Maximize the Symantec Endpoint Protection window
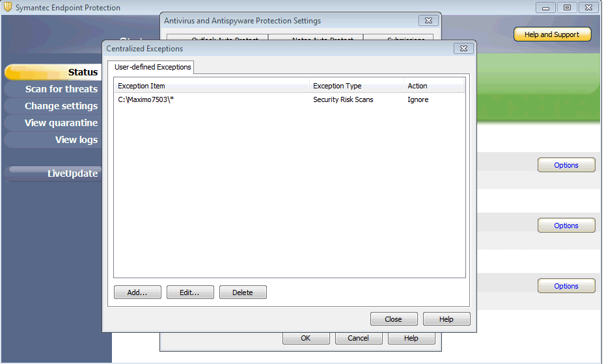Screen dimensions: 604x364 (567, 7)
